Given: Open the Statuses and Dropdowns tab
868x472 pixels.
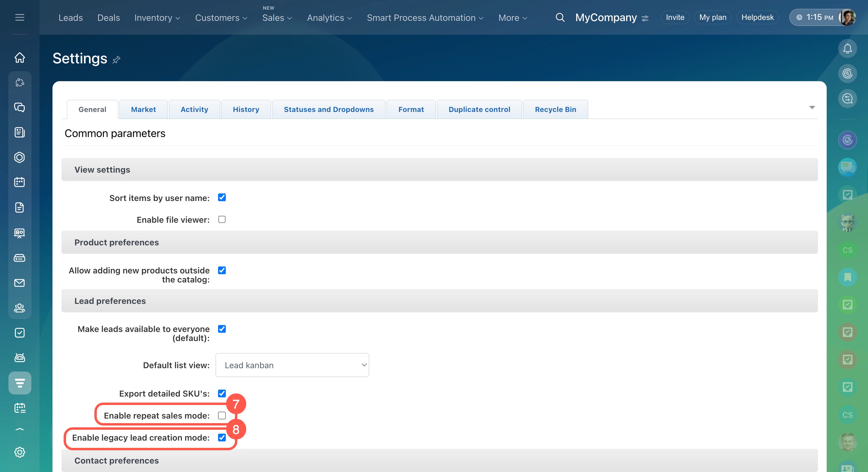Looking at the screenshot, I should coord(328,110).
